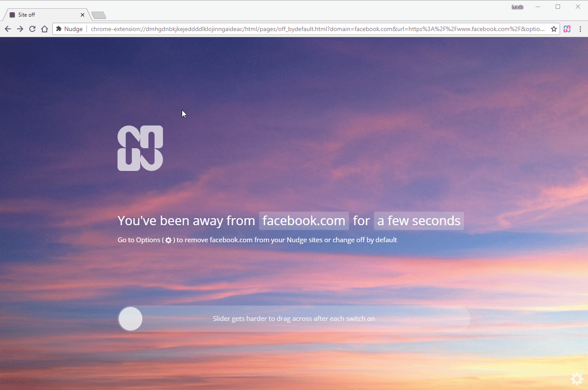Click the large Nudge logo
The width and height of the screenshot is (588, 390).
point(140,148)
